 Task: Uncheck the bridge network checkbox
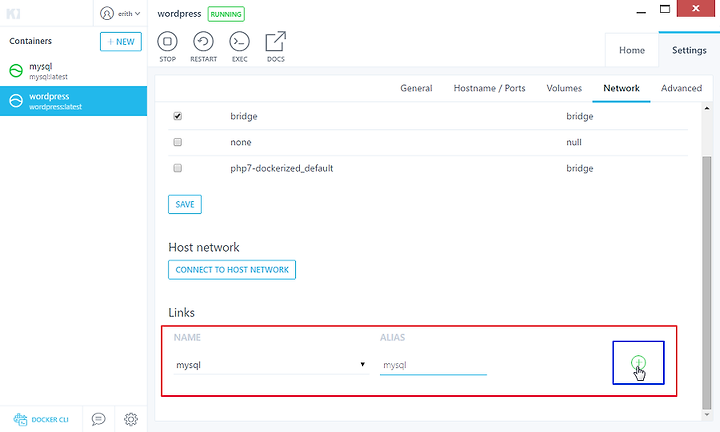178,116
